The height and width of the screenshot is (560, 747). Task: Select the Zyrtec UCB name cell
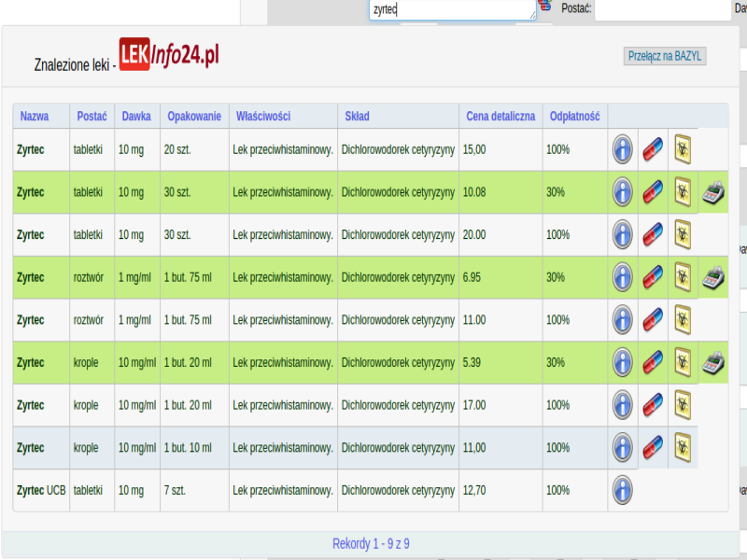[41, 490]
